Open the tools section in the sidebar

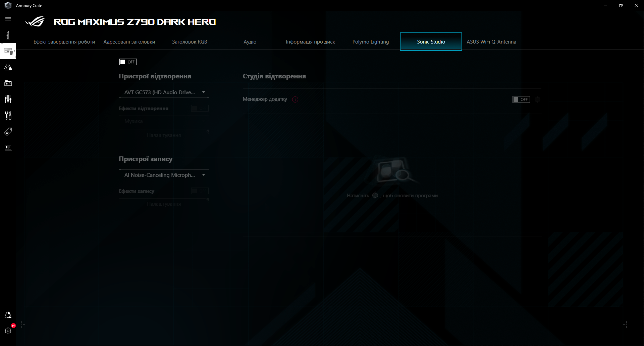(x=8, y=115)
